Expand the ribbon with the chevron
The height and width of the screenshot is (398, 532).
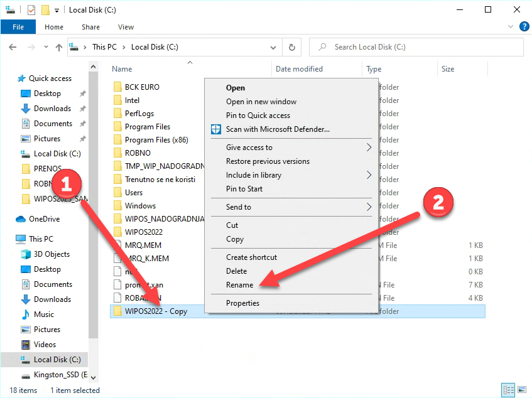[511, 27]
